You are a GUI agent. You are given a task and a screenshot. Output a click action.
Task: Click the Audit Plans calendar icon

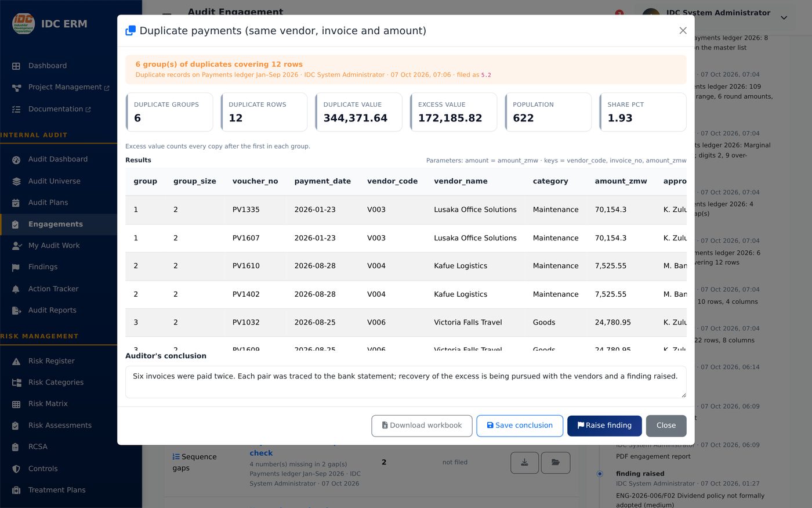tap(16, 203)
